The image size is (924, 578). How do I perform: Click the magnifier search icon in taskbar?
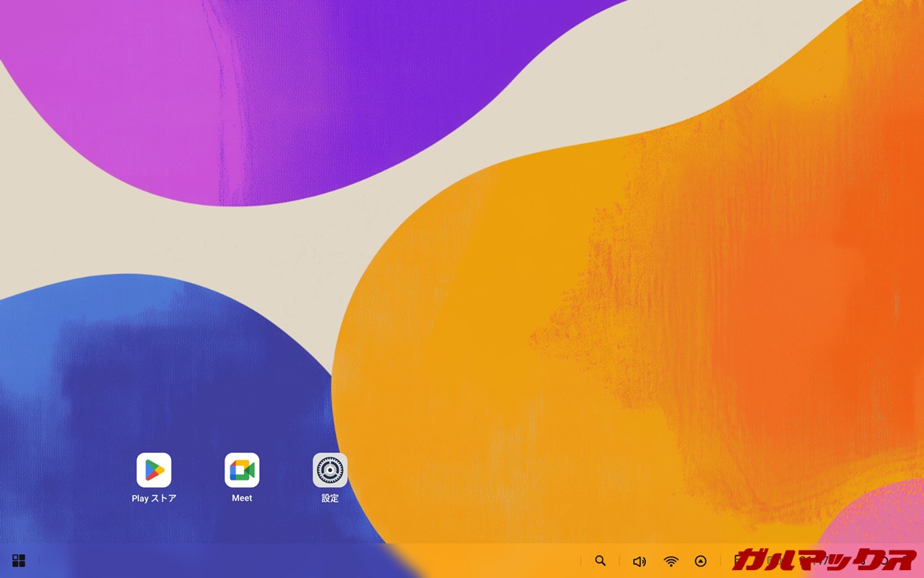pyautogui.click(x=600, y=561)
